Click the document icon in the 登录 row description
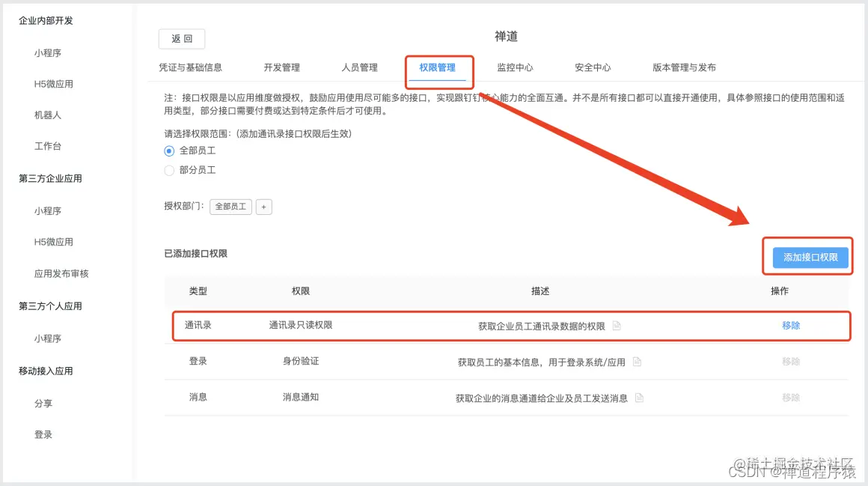The height and width of the screenshot is (486, 868). (x=638, y=362)
